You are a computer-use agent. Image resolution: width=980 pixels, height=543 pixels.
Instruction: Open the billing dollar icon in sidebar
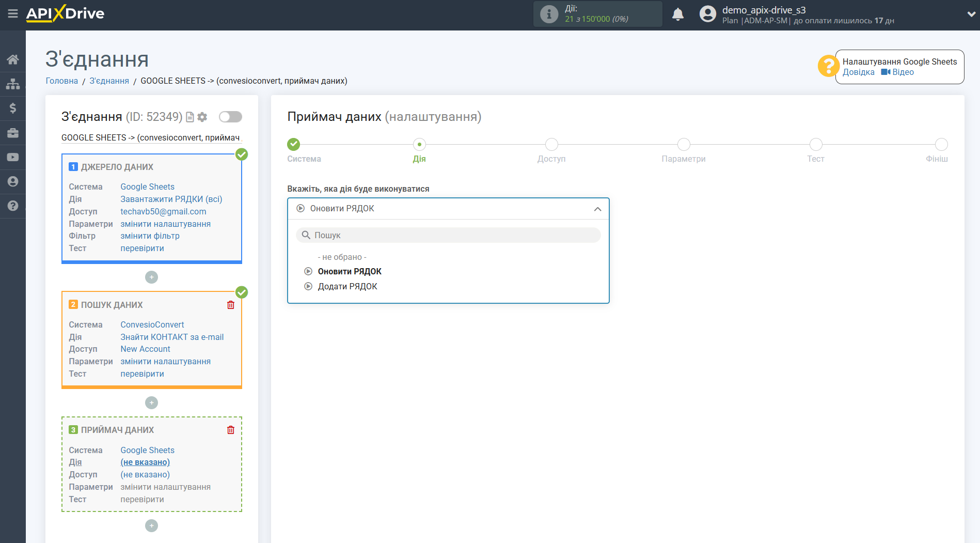coord(13,108)
